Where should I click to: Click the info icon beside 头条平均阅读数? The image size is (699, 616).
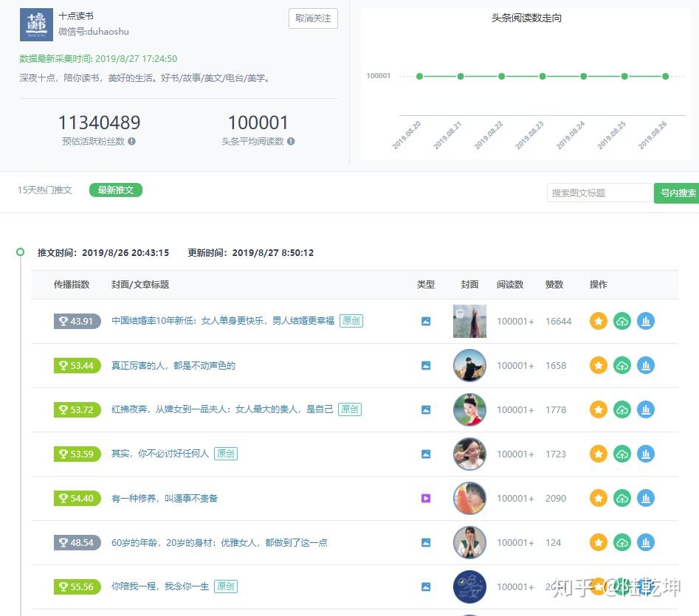click(x=291, y=141)
